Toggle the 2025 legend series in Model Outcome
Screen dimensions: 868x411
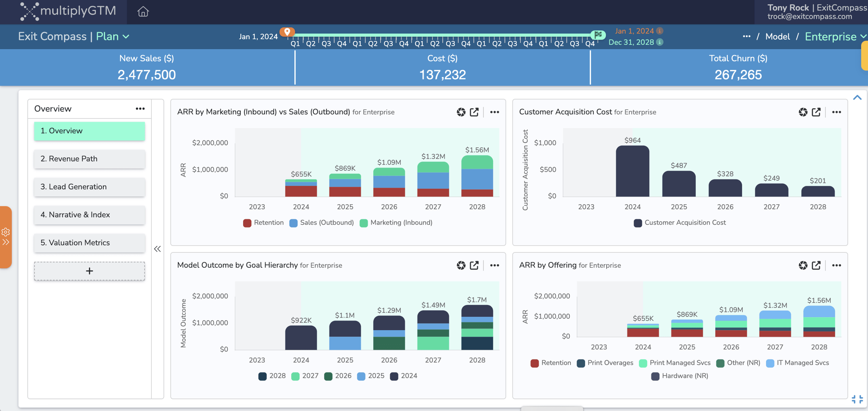(371, 376)
